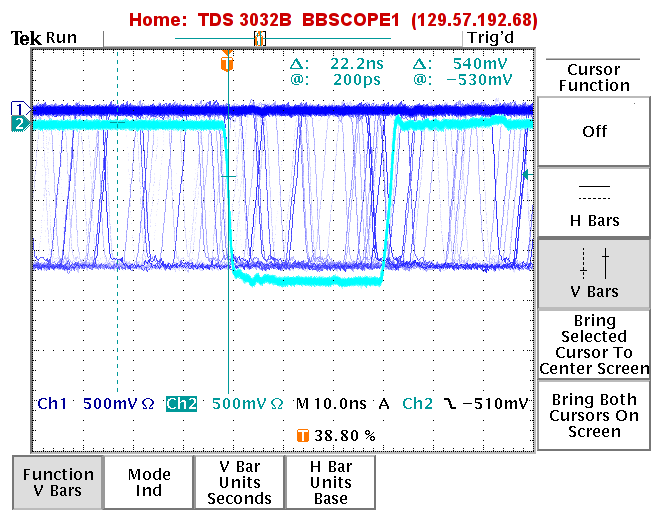Click the delta voltage 540mV readout
Image resolution: width=660 pixels, height=525 pixels.
point(480,64)
